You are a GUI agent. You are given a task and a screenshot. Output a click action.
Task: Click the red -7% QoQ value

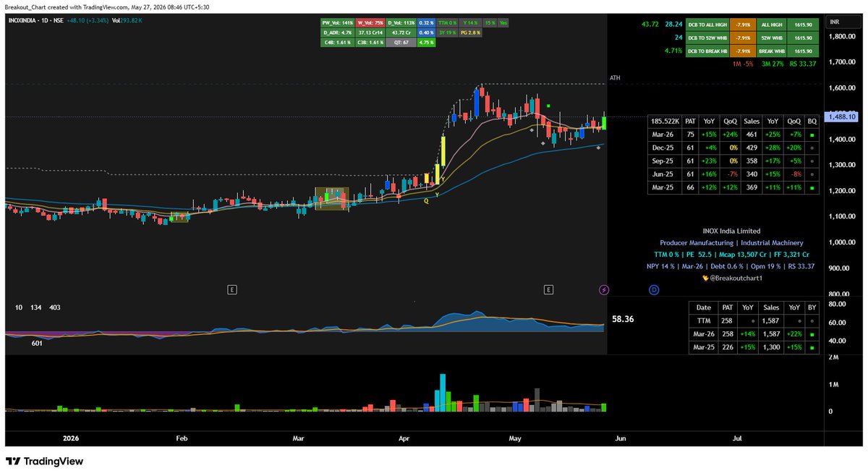pos(732,174)
